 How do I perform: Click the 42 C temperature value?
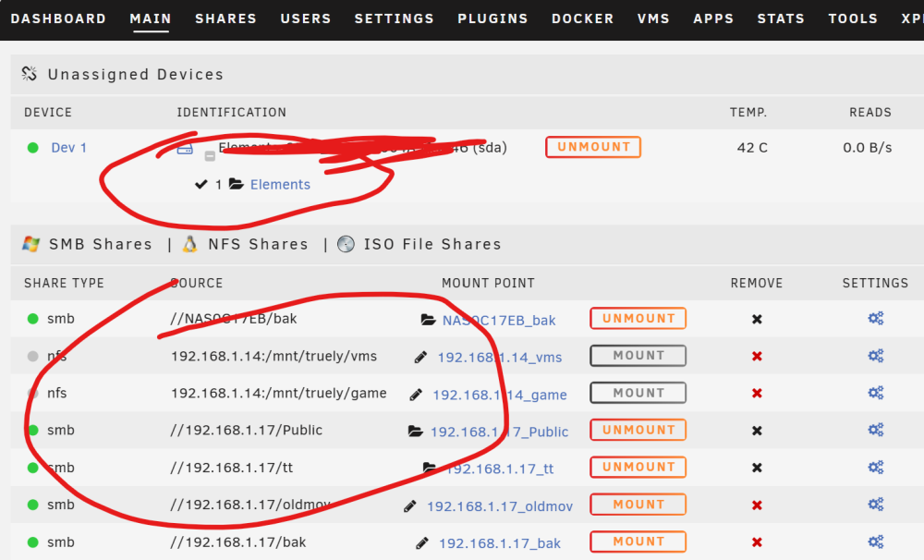[x=752, y=147]
